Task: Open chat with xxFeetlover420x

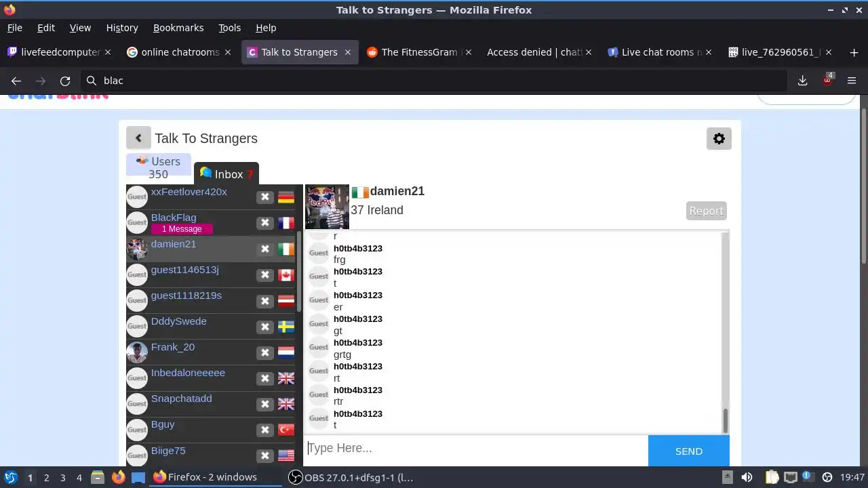Action: (x=189, y=192)
